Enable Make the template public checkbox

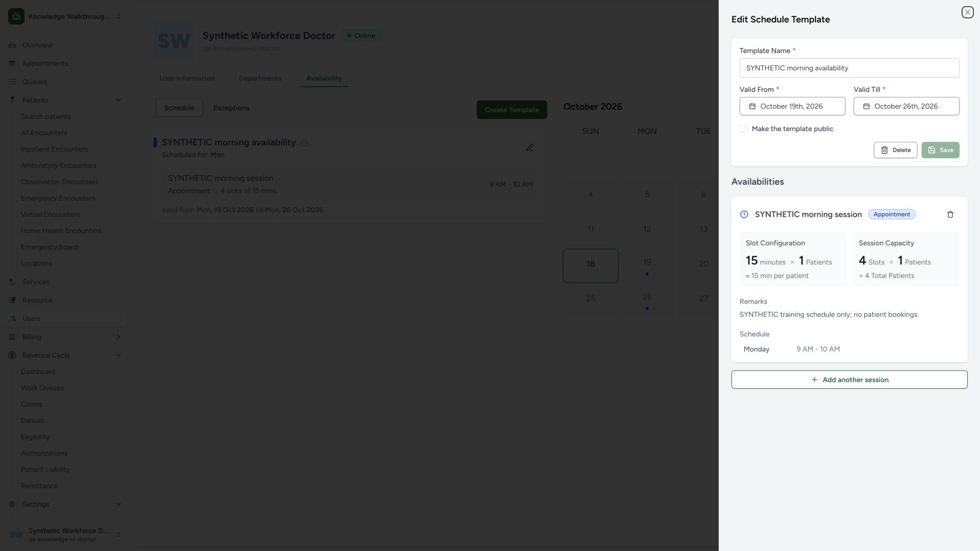pyautogui.click(x=744, y=129)
